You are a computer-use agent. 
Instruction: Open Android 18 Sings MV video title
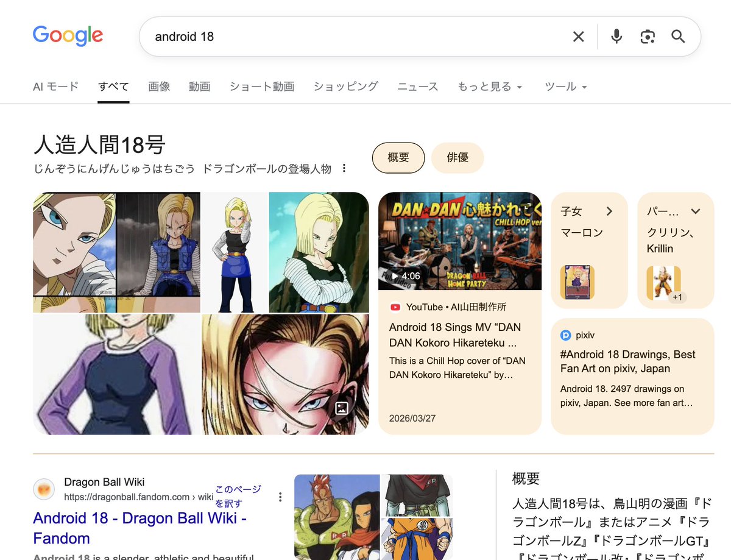[x=455, y=335]
